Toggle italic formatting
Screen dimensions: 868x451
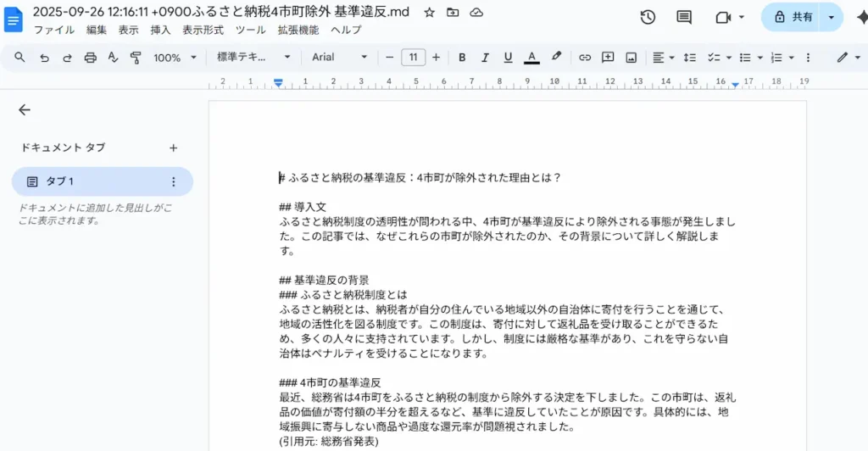tap(485, 58)
